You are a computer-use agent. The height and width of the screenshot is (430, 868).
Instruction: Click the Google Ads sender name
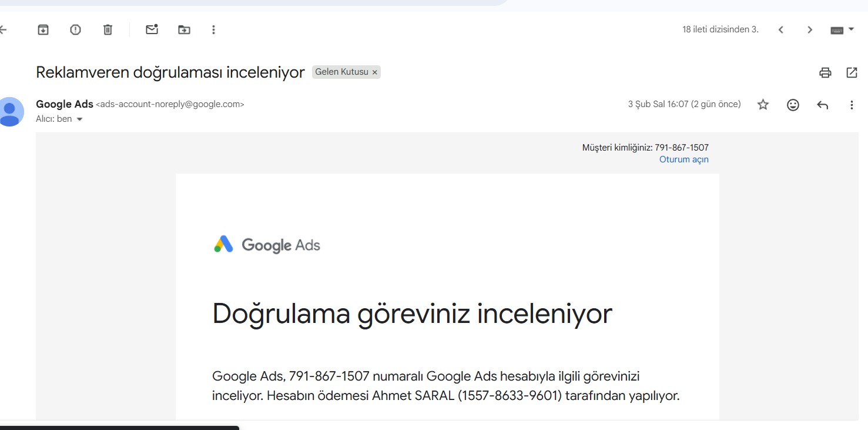pos(65,104)
